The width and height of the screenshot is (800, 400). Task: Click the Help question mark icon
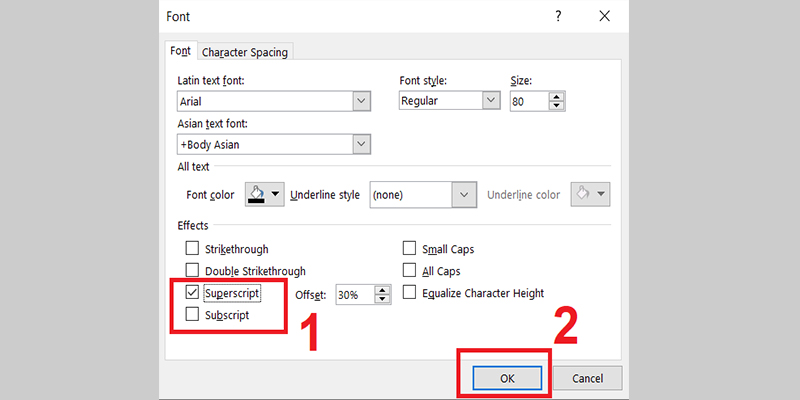pyautogui.click(x=558, y=17)
